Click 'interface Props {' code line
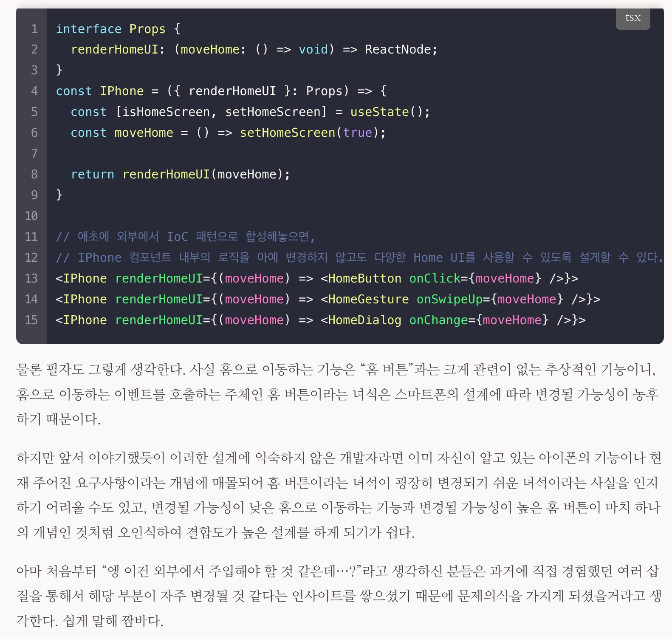The image size is (672, 639). tap(119, 29)
